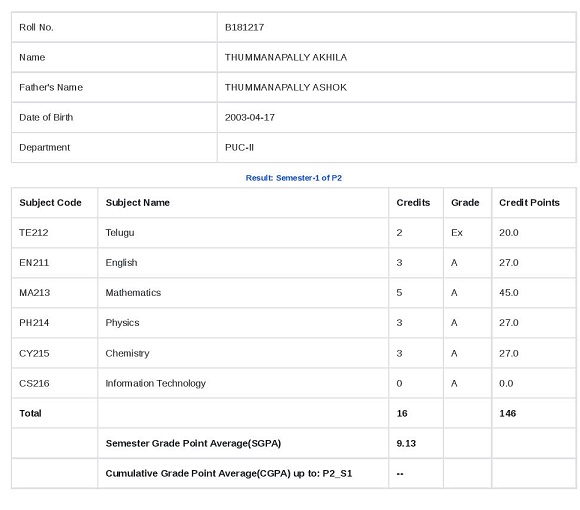The image size is (580, 510).
Task: Click the Credits column header
Action: tap(413, 203)
